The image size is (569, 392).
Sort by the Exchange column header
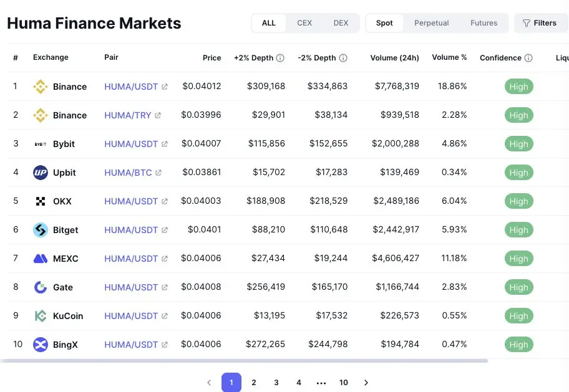[x=51, y=57]
